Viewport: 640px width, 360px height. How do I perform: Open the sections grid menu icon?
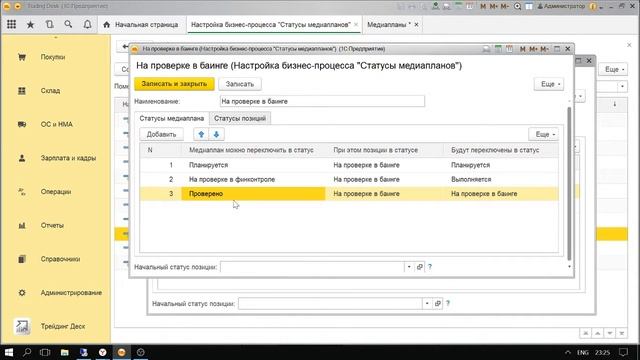(x=11, y=24)
